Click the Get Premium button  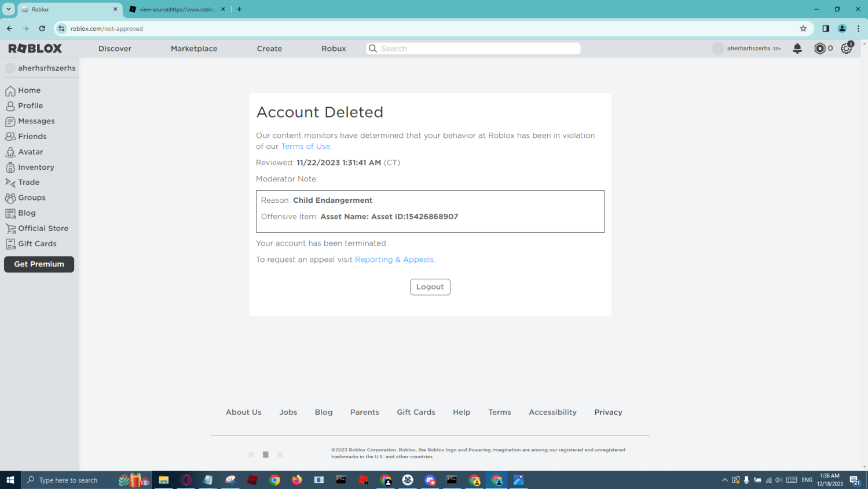(39, 264)
